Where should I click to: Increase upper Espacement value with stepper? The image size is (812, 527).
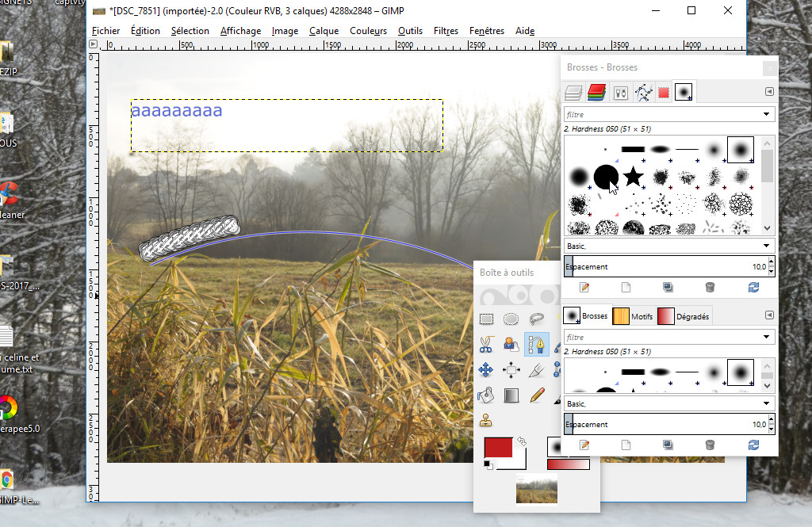pyautogui.click(x=771, y=262)
